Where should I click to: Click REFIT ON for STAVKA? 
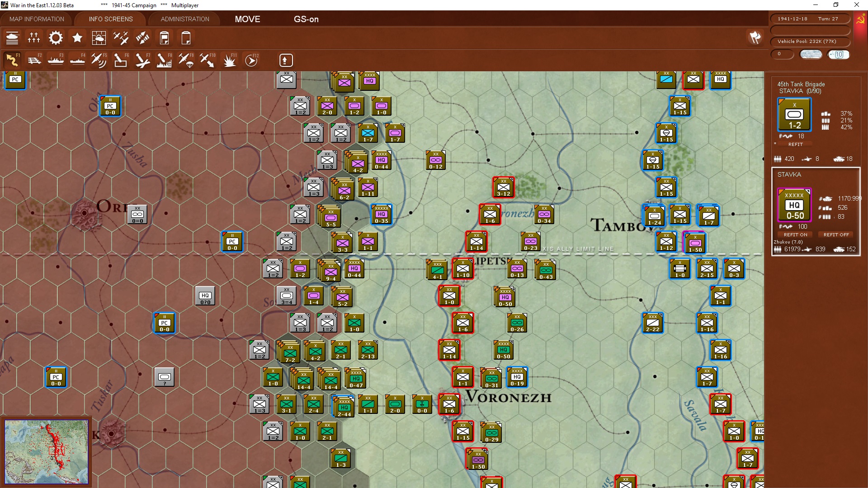795,235
